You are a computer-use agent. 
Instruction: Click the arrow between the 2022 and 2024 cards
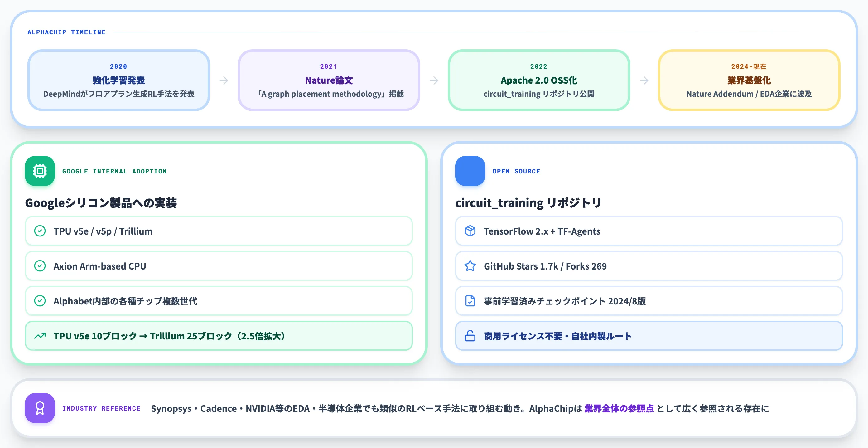point(644,80)
